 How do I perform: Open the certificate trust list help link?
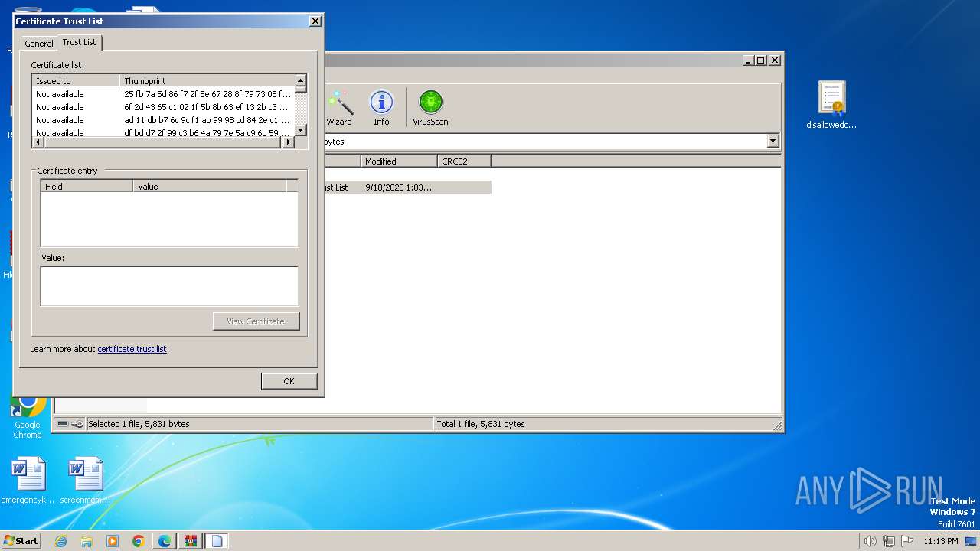pyautogui.click(x=132, y=349)
